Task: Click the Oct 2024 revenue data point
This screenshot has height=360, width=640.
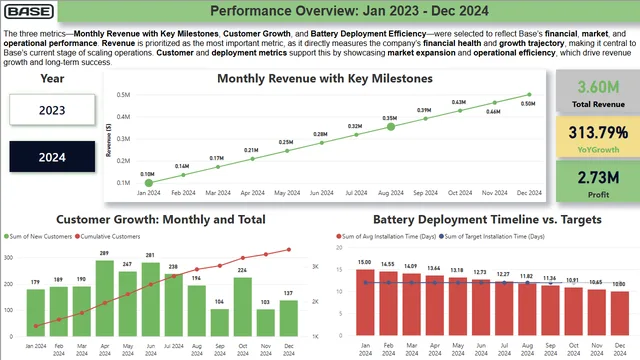Action: pos(460,111)
